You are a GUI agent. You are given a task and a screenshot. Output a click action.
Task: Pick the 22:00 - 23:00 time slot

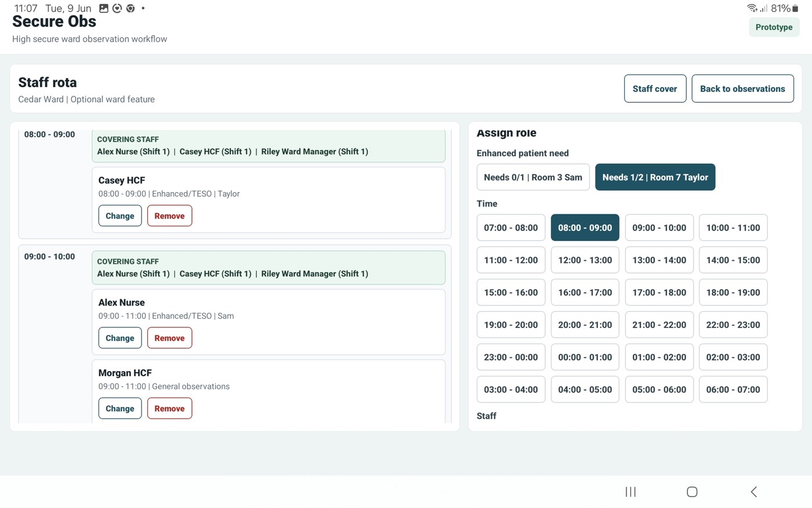pyautogui.click(x=733, y=325)
